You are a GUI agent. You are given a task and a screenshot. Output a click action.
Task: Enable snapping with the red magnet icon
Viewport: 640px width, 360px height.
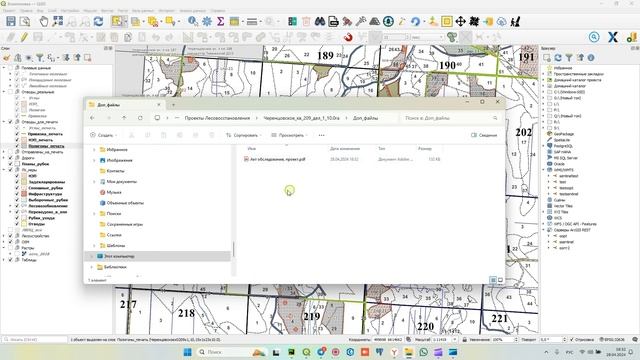click(x=348, y=37)
